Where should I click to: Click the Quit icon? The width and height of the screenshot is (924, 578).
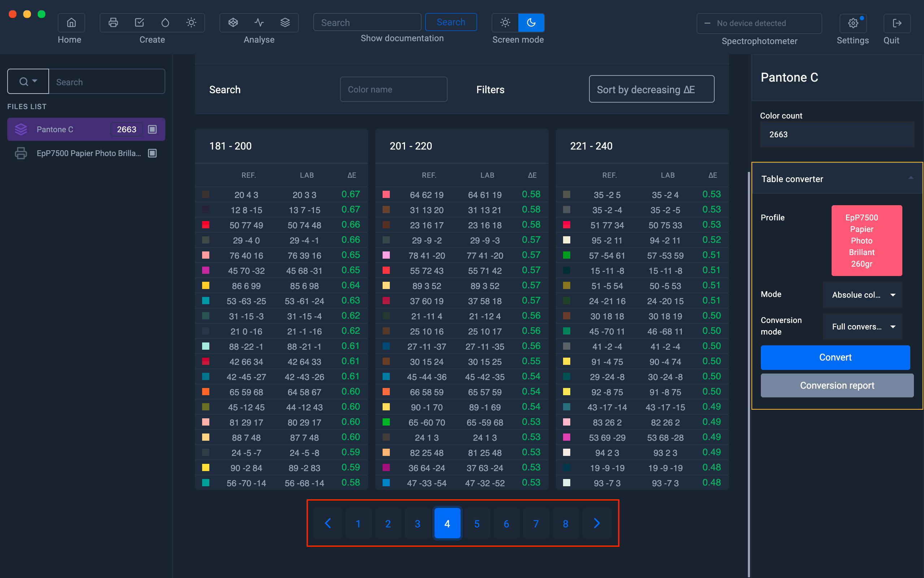(x=897, y=23)
